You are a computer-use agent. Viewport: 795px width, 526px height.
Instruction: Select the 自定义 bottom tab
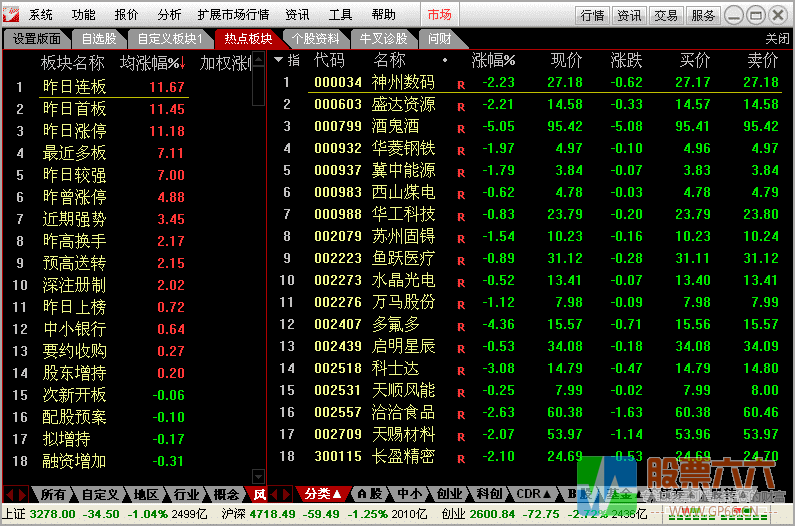(100, 494)
